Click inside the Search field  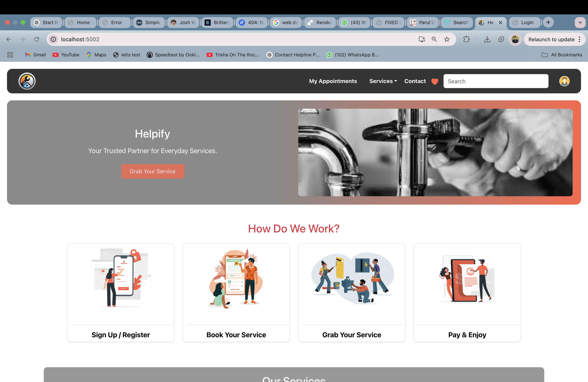(x=496, y=81)
